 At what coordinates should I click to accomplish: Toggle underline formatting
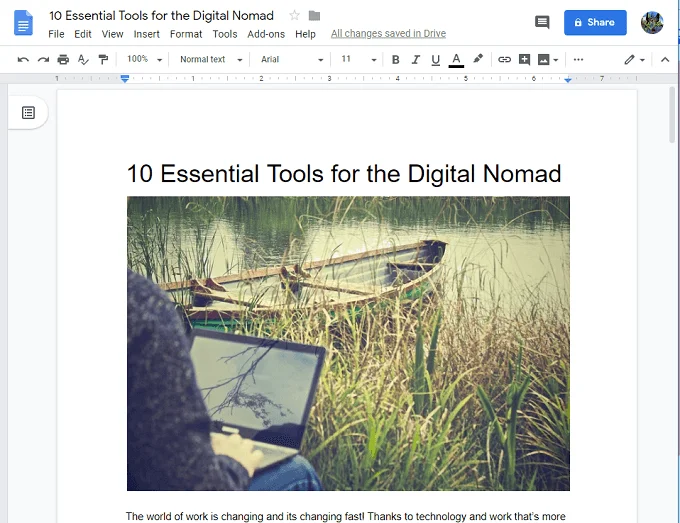coord(436,60)
